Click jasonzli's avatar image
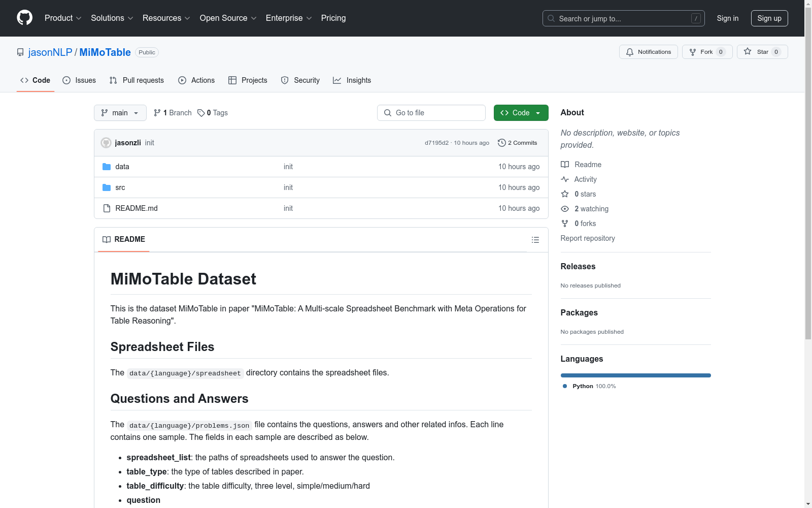Viewport: 812px width, 508px height. [106, 143]
